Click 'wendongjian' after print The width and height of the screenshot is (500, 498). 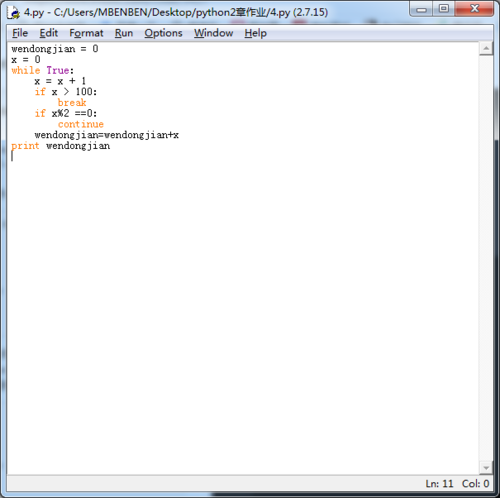click(x=78, y=146)
